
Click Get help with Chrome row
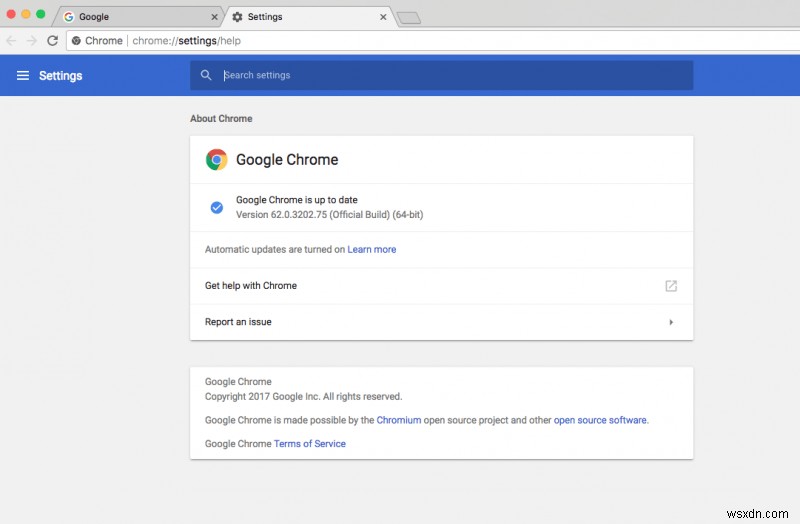point(441,286)
